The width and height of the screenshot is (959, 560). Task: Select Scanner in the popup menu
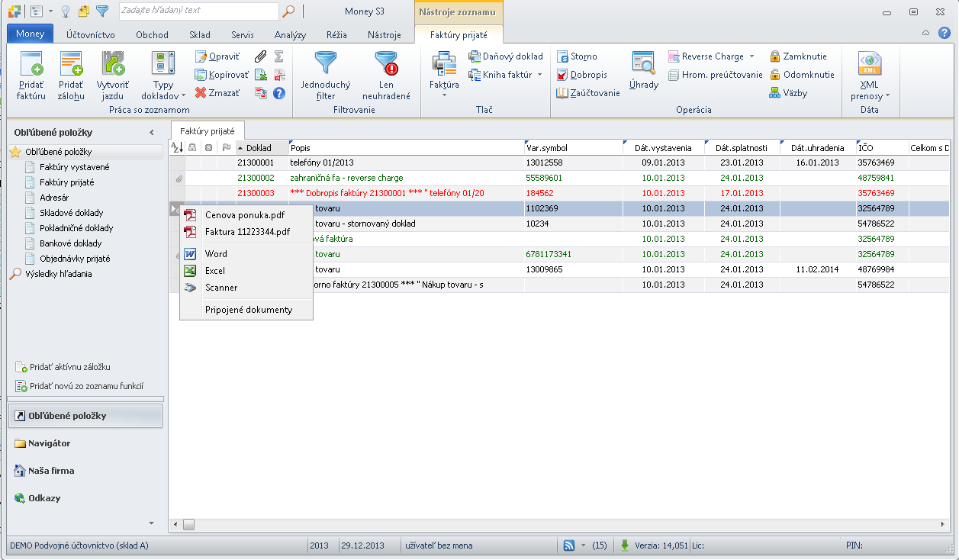246,288
